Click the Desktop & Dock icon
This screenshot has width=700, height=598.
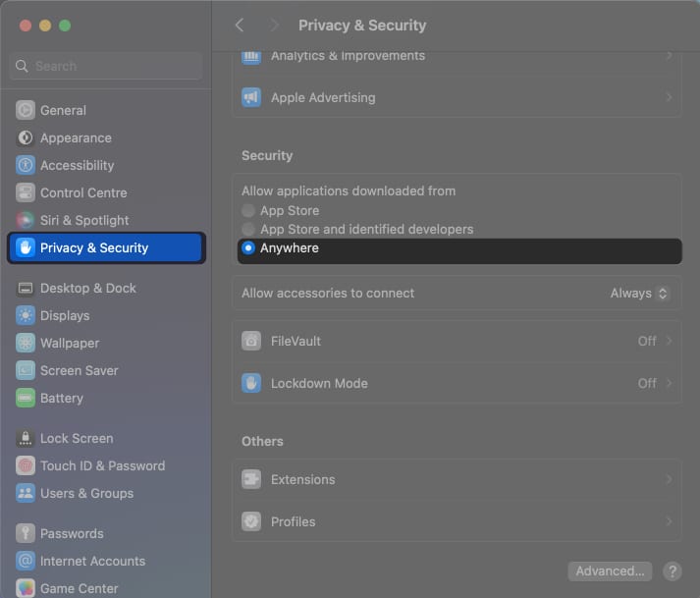(26, 288)
